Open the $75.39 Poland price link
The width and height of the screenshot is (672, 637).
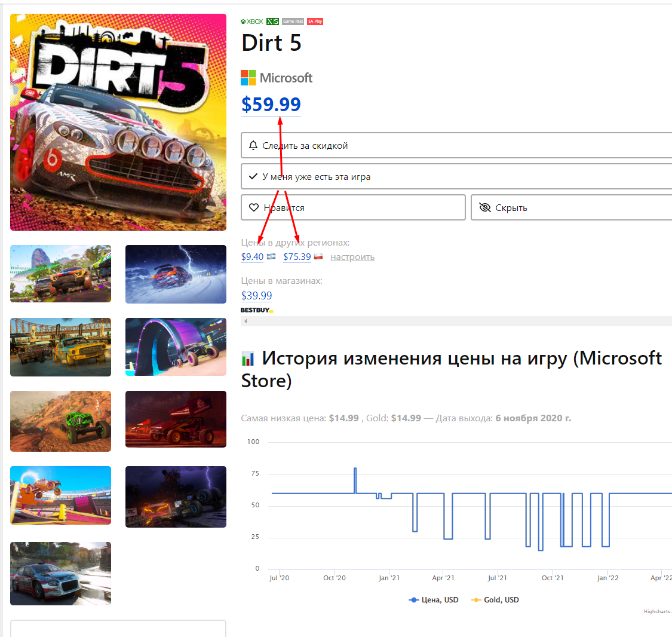coord(297,257)
